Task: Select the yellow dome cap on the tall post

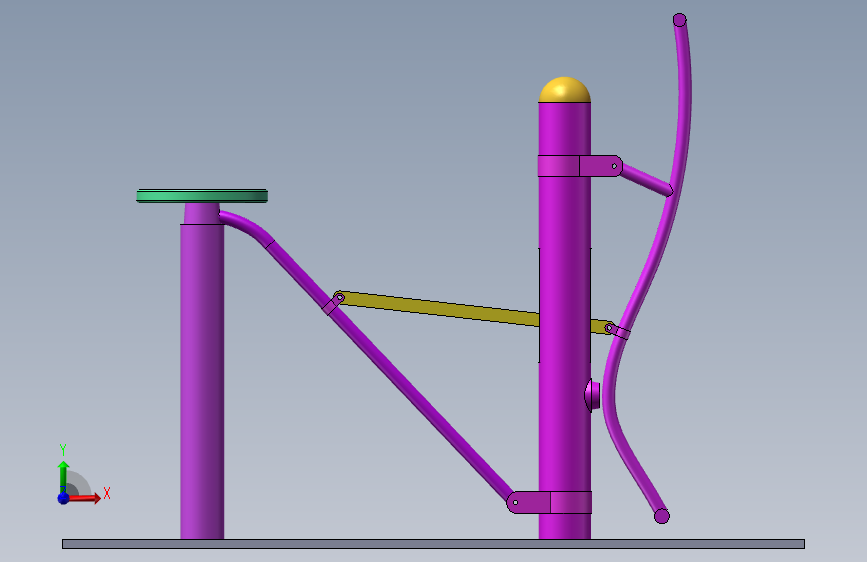Action: pos(565,90)
